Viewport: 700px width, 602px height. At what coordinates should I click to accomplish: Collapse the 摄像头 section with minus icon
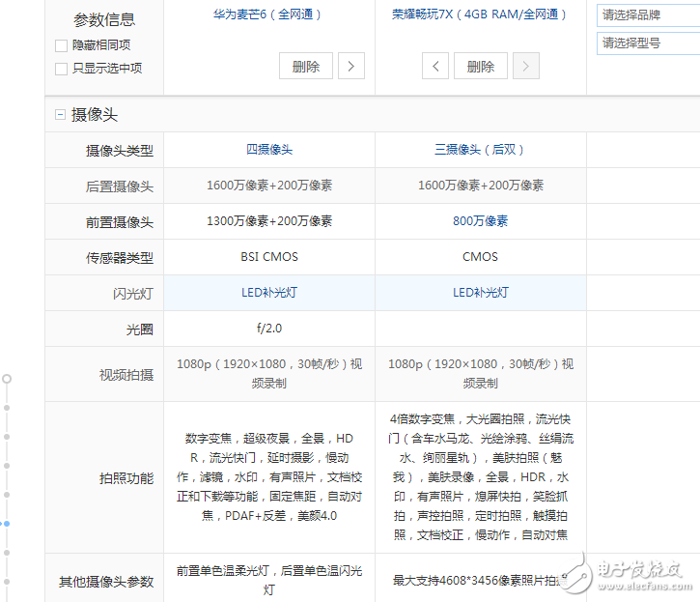[60, 115]
